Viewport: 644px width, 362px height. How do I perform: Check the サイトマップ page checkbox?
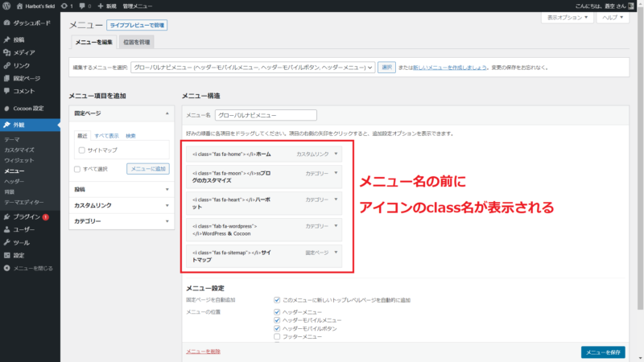[82, 150]
